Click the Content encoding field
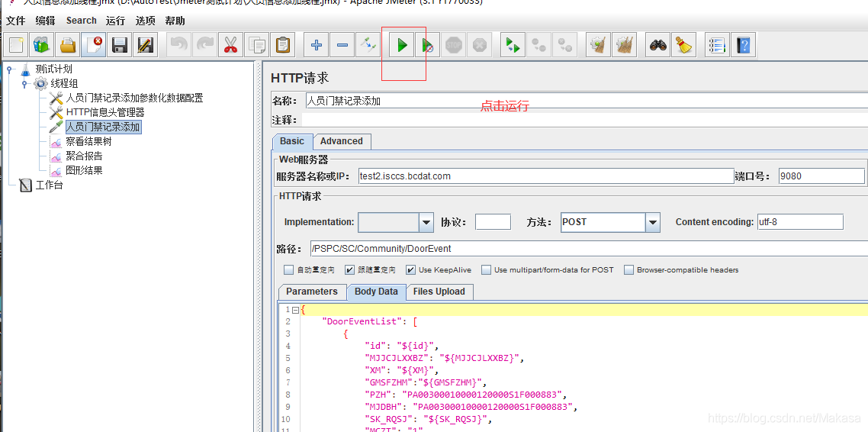 point(800,222)
